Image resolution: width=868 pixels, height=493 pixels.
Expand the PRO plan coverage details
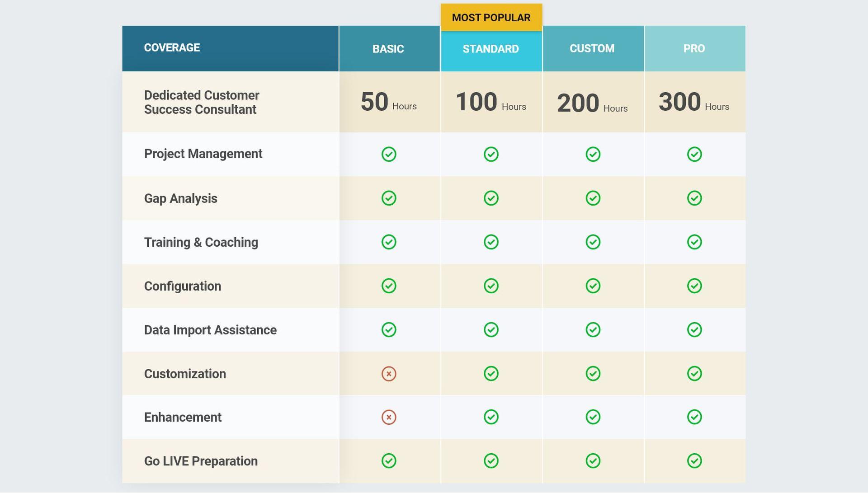[x=693, y=48]
